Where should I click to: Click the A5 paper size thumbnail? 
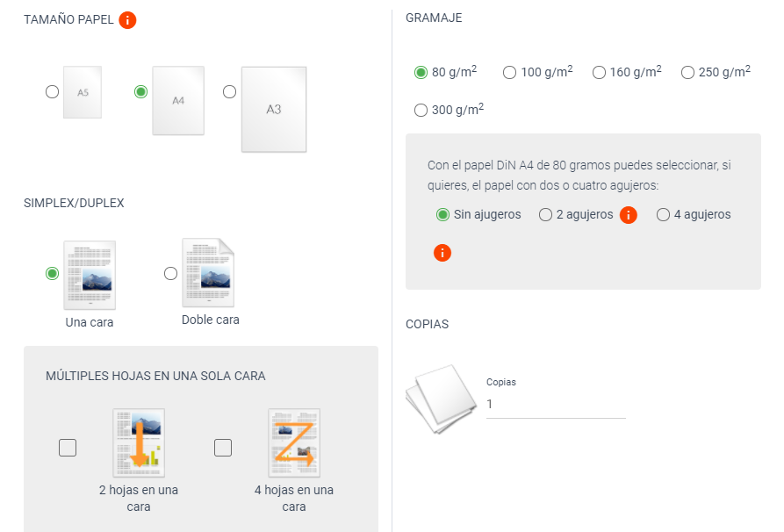[83, 92]
